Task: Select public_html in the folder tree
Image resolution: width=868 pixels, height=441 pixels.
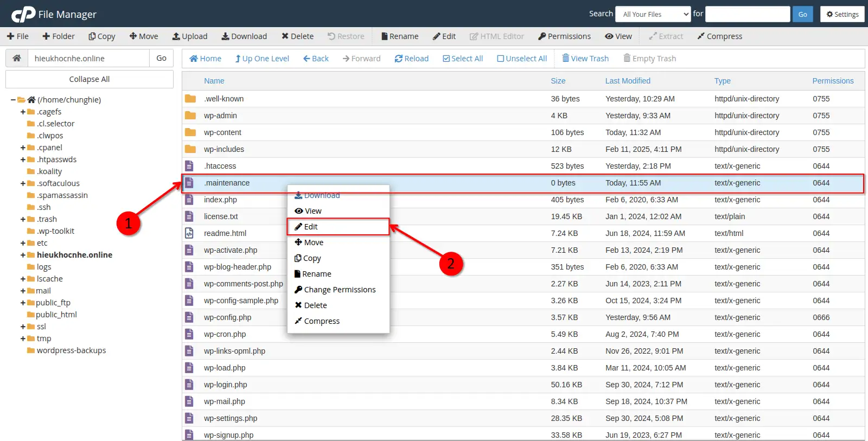Action: click(56, 315)
